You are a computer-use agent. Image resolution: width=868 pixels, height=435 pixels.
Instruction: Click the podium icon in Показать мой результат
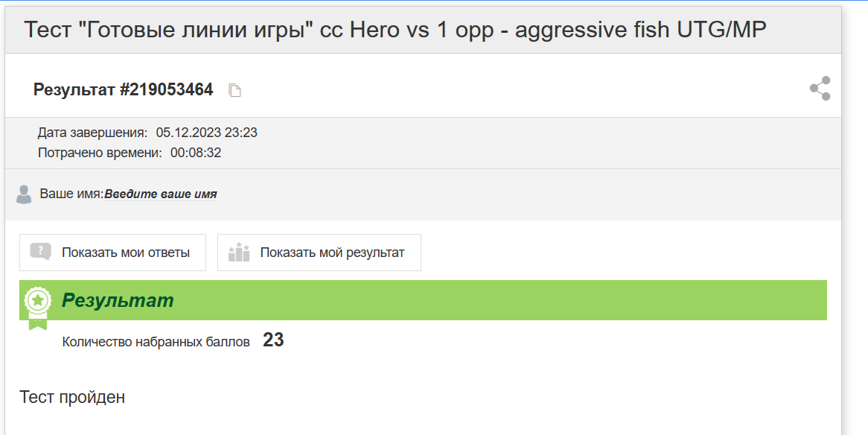coord(239,252)
